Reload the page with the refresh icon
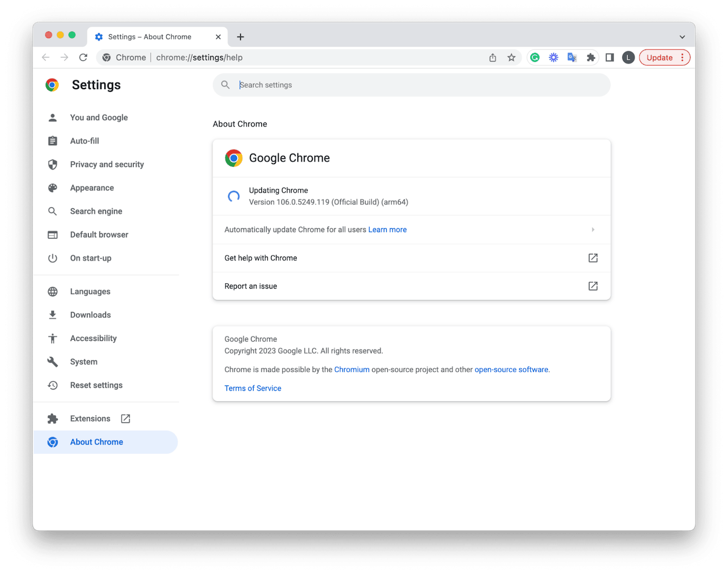This screenshot has height=574, width=728. point(83,58)
